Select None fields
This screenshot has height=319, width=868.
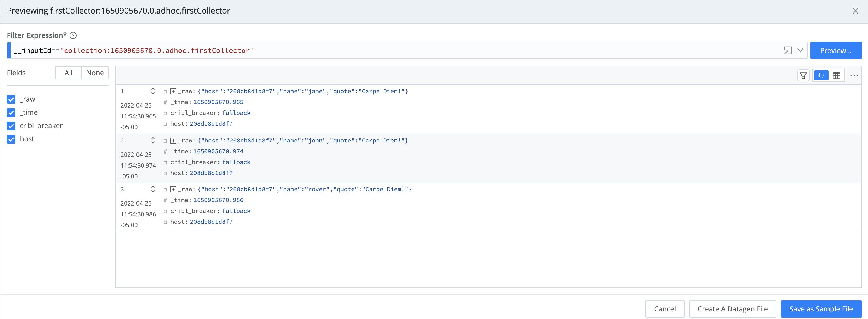coord(95,73)
